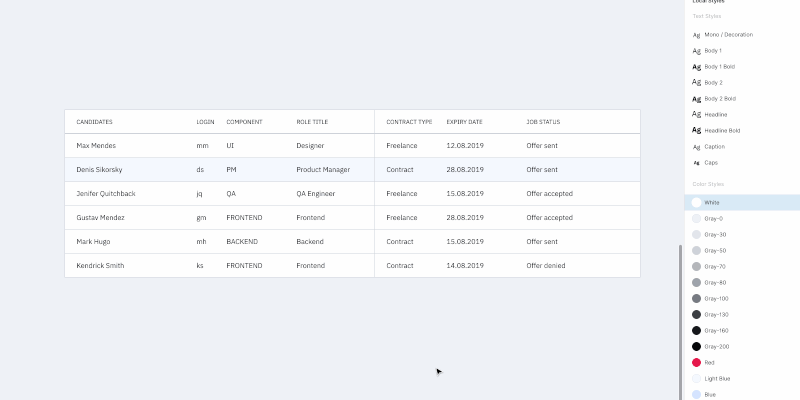Image resolution: width=800 pixels, height=400 pixels.
Task: Select the Caption text style icon
Action: [x=697, y=146]
